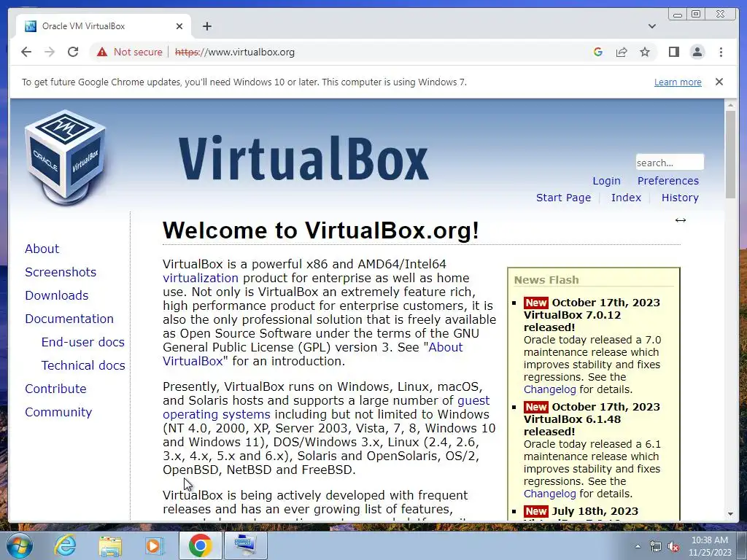Open the Login link

pos(606,181)
